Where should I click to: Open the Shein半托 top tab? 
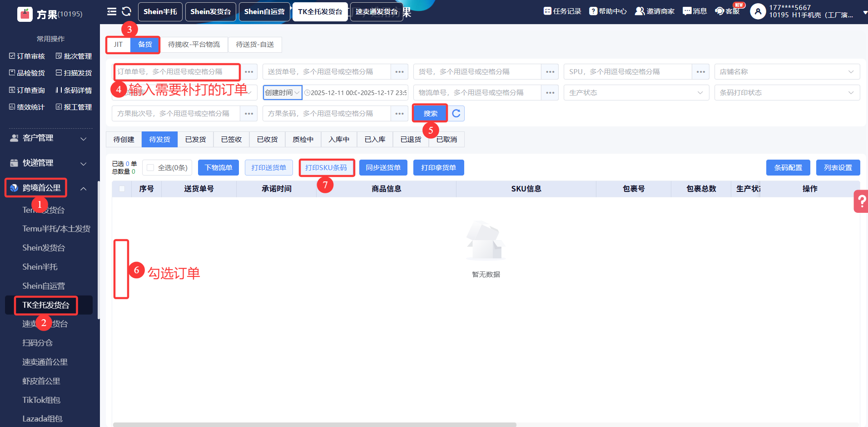tap(160, 12)
